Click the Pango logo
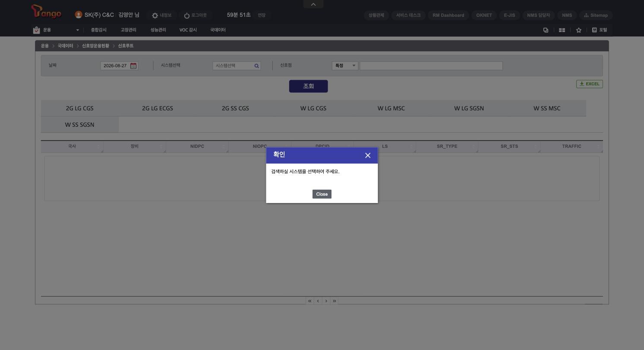Image resolution: width=644 pixels, height=350 pixels. tap(47, 12)
